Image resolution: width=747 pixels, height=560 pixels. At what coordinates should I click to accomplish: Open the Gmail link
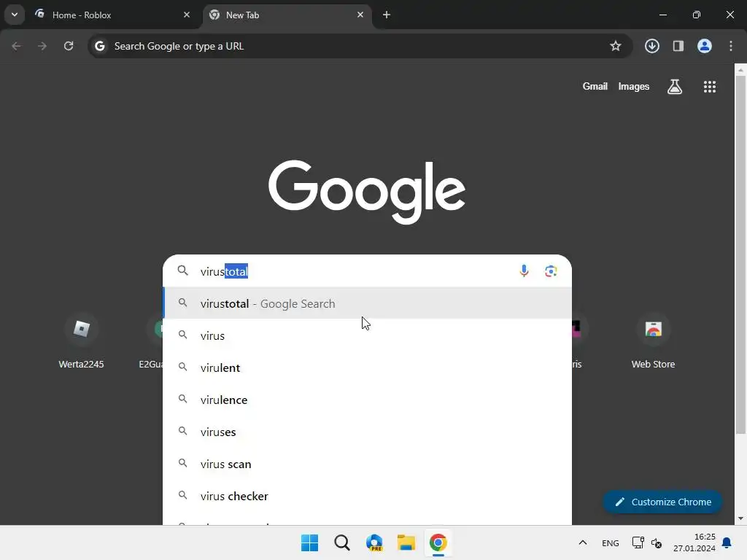point(595,86)
